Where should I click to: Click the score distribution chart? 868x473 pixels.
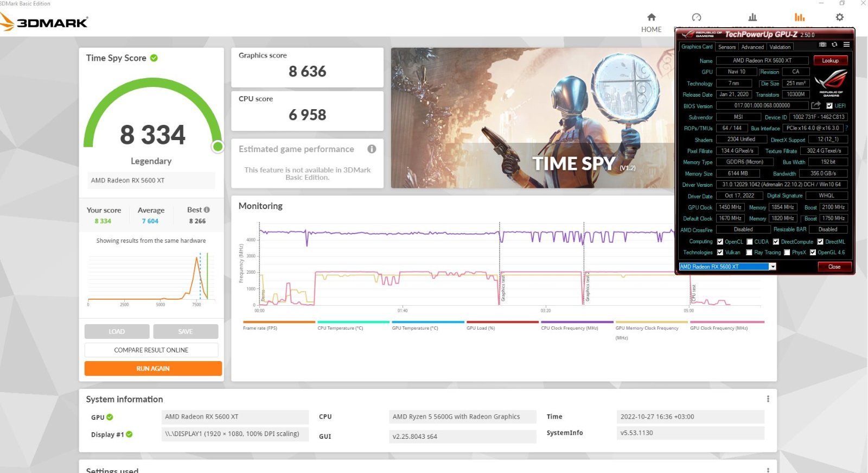(151, 277)
